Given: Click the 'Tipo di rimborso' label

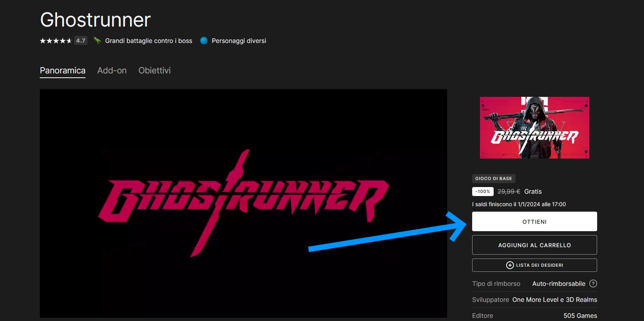Looking at the screenshot, I should (496, 284).
